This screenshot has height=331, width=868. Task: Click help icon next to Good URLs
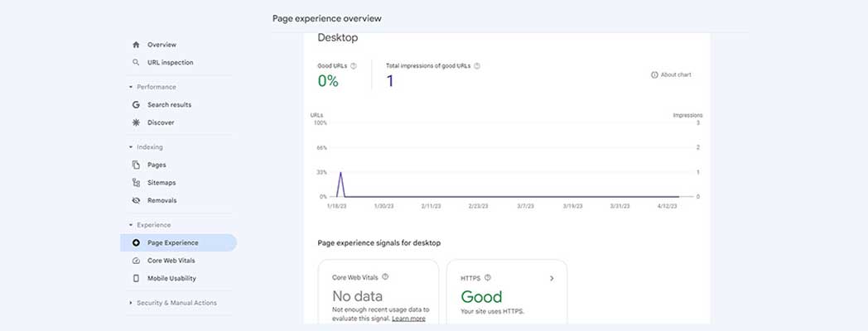point(354,65)
